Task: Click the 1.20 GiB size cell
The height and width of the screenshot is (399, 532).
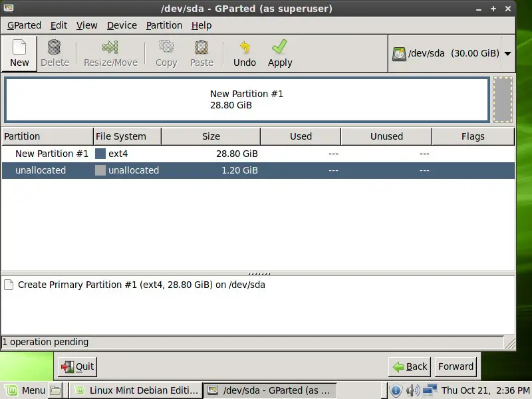Action: [x=239, y=170]
